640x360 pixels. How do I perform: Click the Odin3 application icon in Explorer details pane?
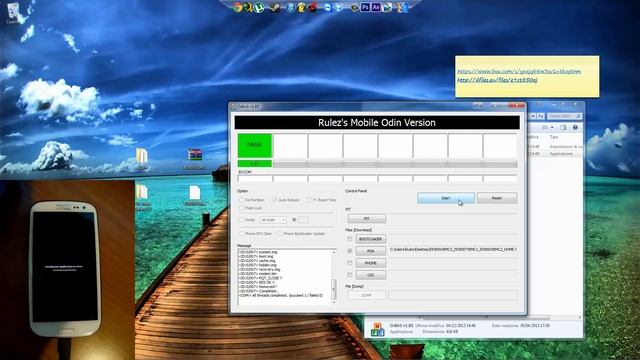click(377, 329)
